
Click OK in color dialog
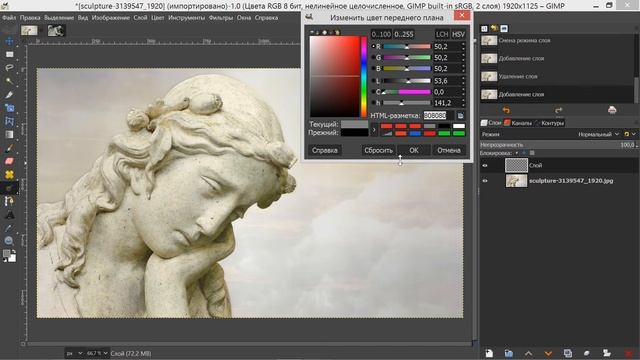pos(414,150)
